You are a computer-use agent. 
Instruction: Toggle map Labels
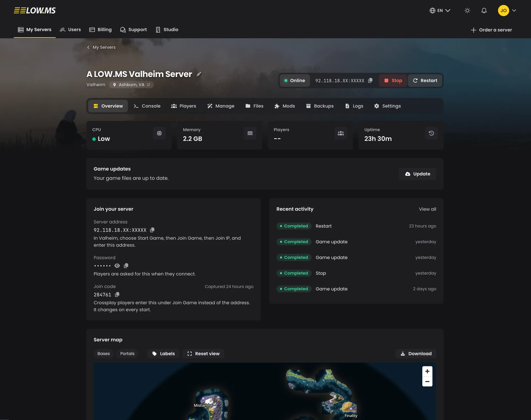pyautogui.click(x=163, y=354)
